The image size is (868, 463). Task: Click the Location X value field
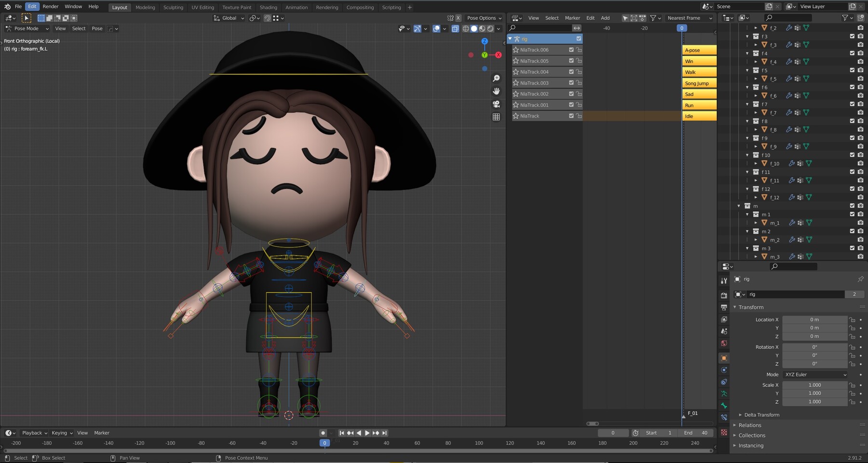814,320
